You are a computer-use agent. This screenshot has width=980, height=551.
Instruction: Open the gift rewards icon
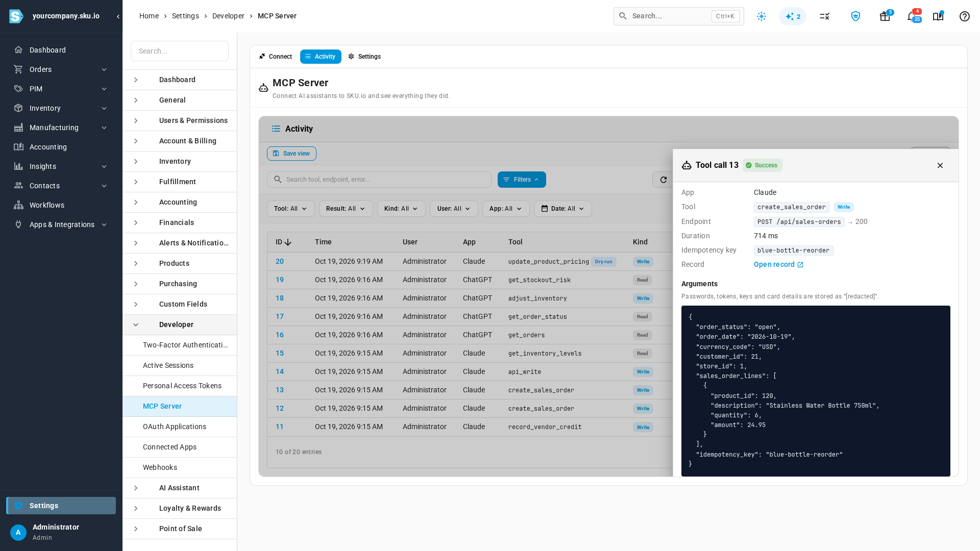tap(885, 16)
